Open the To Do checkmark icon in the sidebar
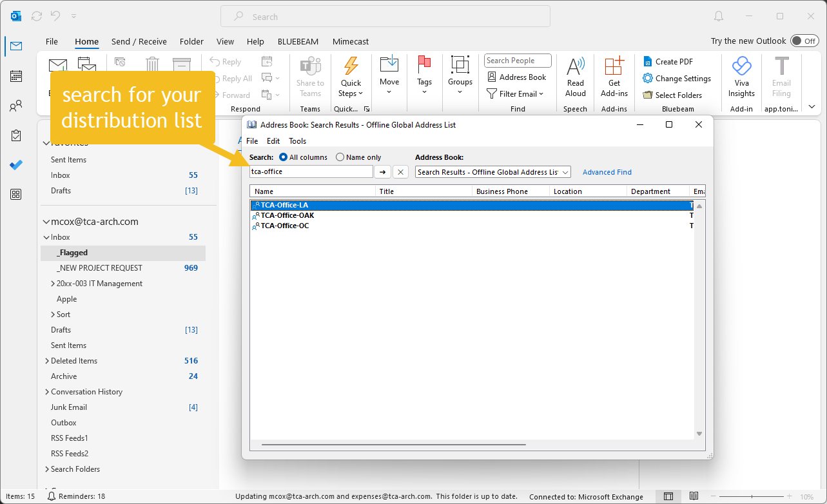827x504 pixels. (16, 165)
